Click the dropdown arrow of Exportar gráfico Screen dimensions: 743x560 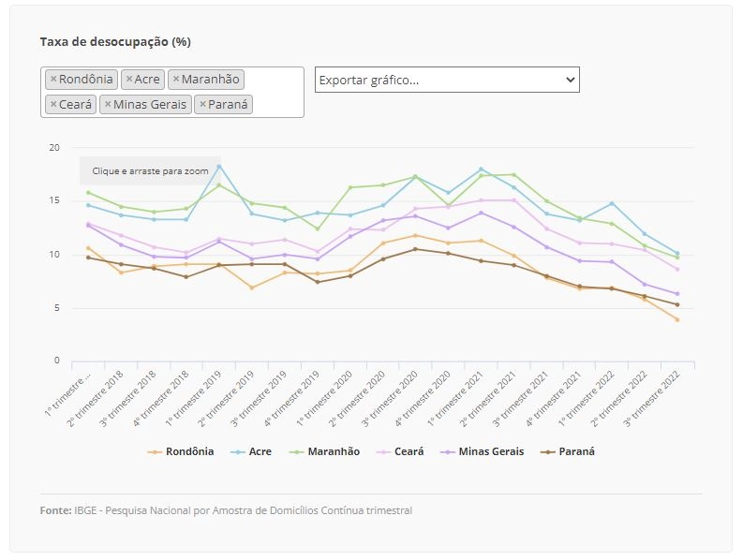(x=570, y=80)
